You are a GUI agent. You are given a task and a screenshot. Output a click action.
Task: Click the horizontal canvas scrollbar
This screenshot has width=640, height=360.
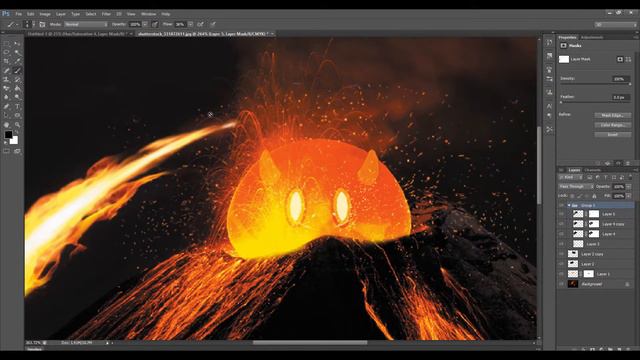[x=310, y=343]
